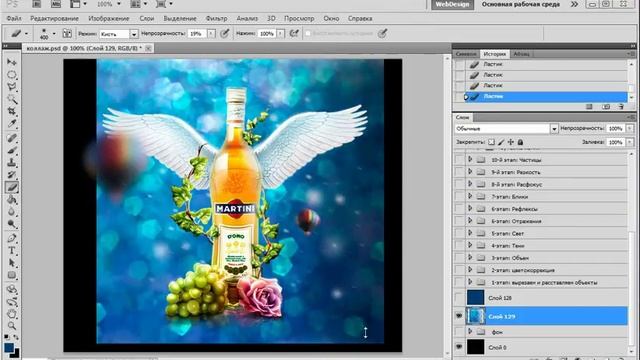Select the Path Selection tool

pyautogui.click(x=11, y=263)
